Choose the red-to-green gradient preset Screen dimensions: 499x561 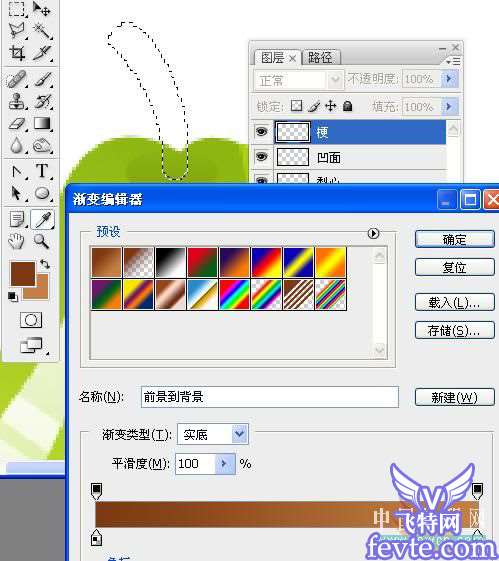click(x=202, y=262)
